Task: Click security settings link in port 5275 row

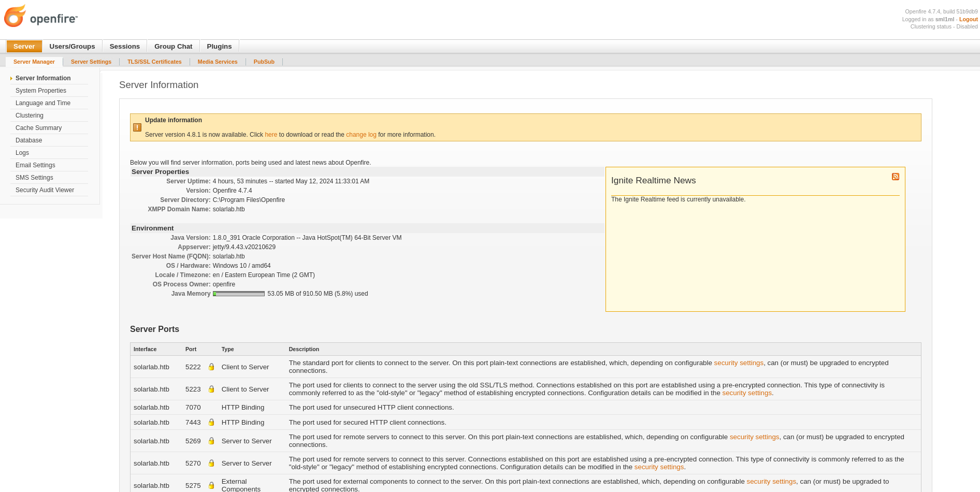Action: [771, 482]
